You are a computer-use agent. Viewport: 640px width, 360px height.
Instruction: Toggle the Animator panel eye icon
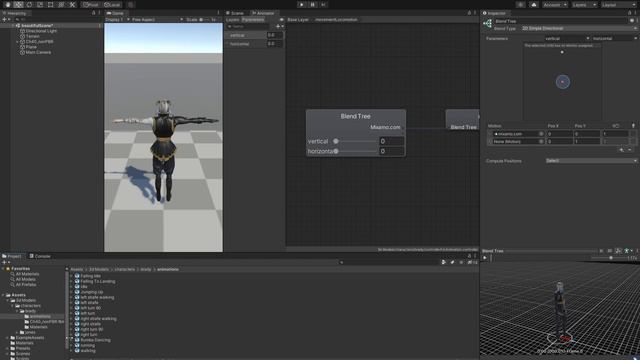pos(281,20)
